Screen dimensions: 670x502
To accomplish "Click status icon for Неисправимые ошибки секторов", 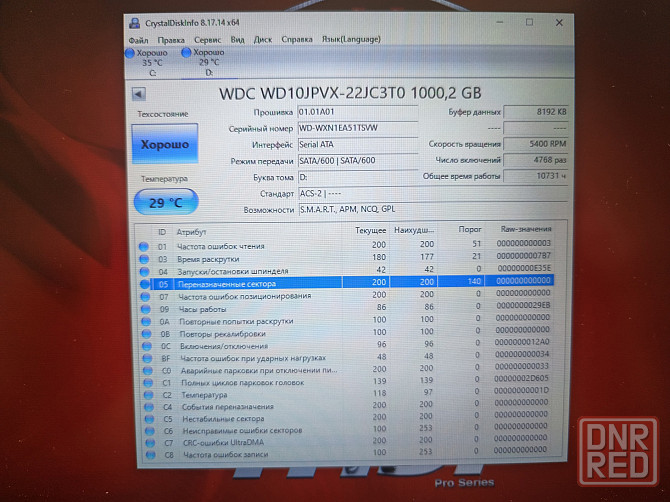I will [x=150, y=431].
